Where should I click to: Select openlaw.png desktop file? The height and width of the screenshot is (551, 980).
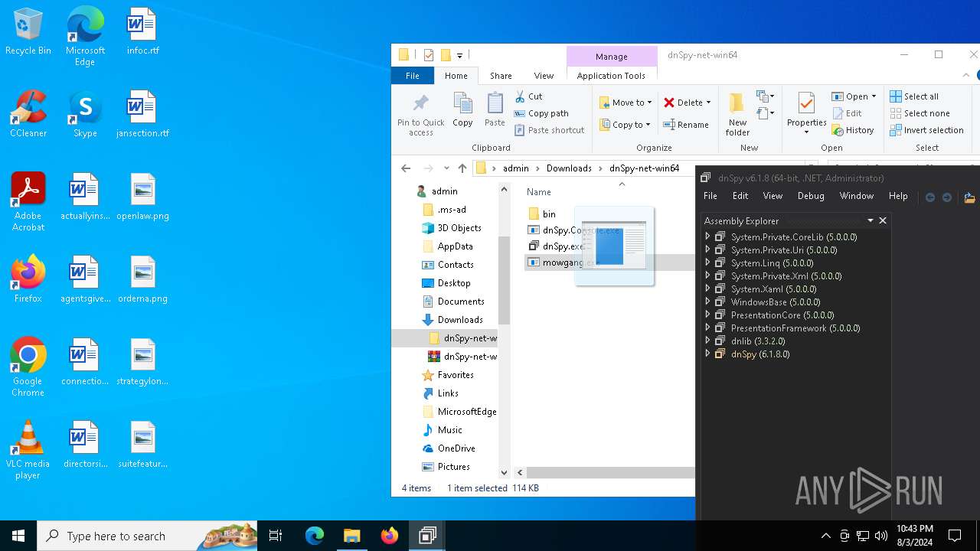143,197
